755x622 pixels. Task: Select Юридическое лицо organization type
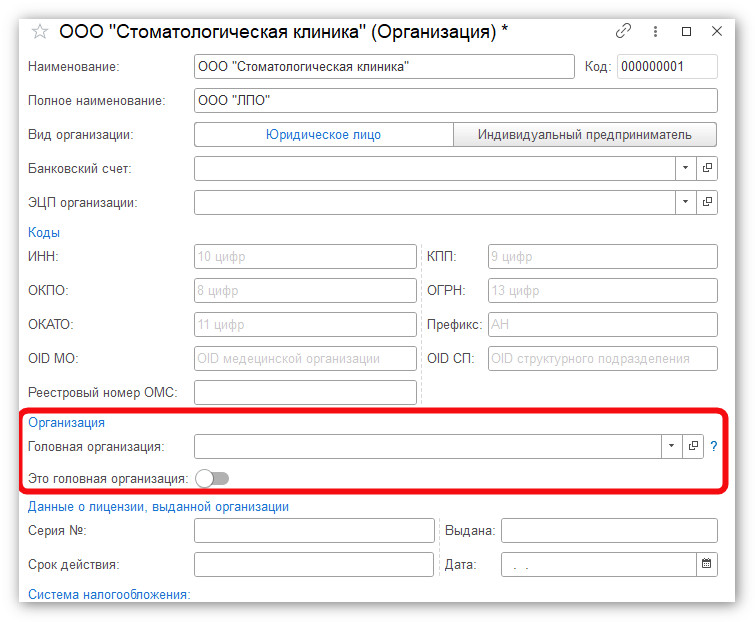click(324, 134)
